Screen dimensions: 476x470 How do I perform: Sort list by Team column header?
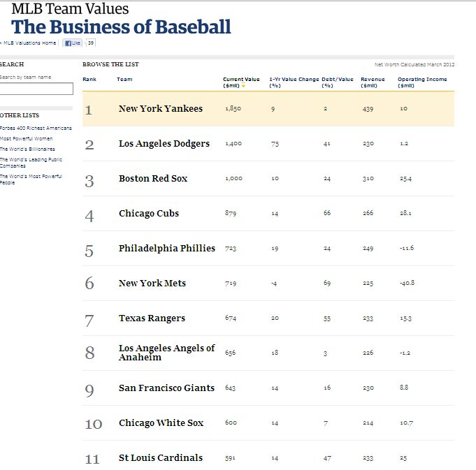click(x=124, y=80)
